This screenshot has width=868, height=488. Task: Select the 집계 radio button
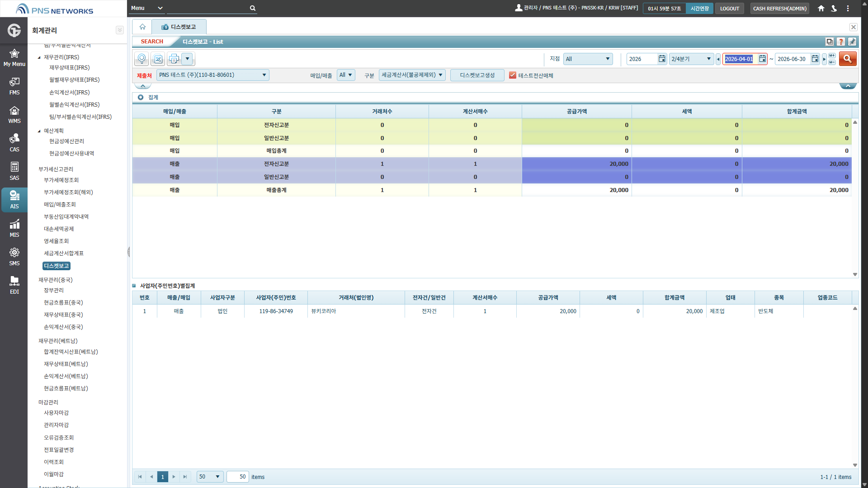click(x=141, y=97)
